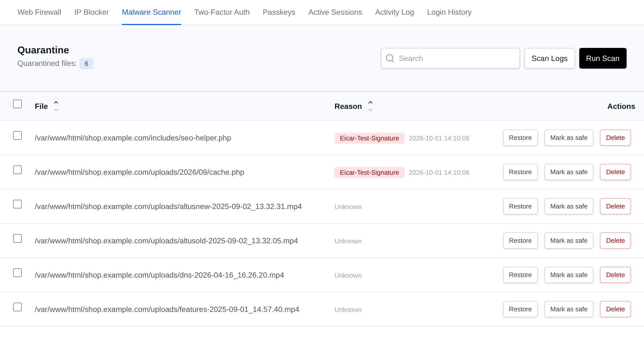Select checkbox for altusnew mp4 file
The height and width of the screenshot is (344, 644).
(x=17, y=204)
